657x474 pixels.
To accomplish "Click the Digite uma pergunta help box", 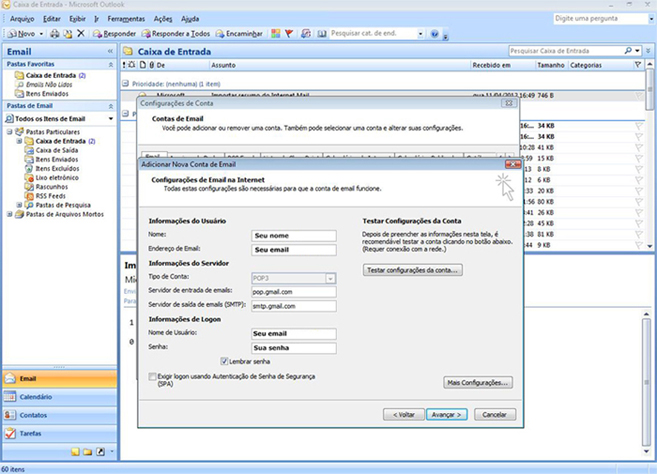I will tap(600, 18).
